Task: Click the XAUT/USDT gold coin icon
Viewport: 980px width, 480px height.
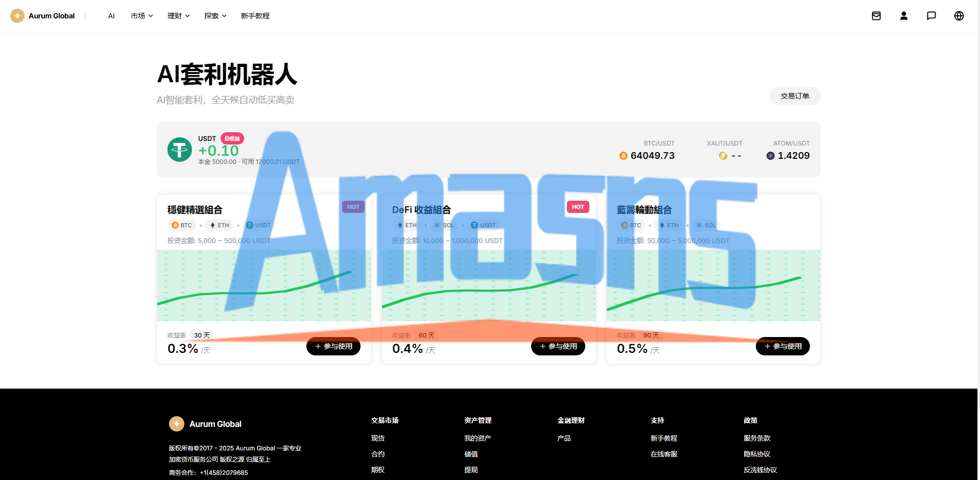Action: (723, 156)
